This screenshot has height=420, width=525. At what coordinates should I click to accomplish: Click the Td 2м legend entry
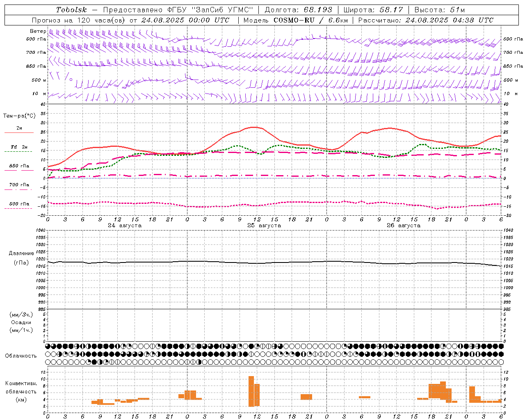[x=19, y=147]
